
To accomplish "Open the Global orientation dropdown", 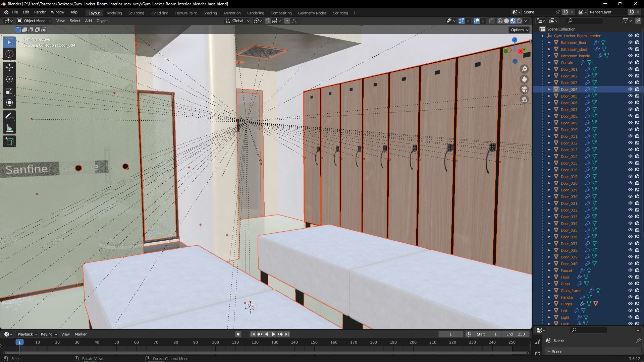I will click(237, 21).
